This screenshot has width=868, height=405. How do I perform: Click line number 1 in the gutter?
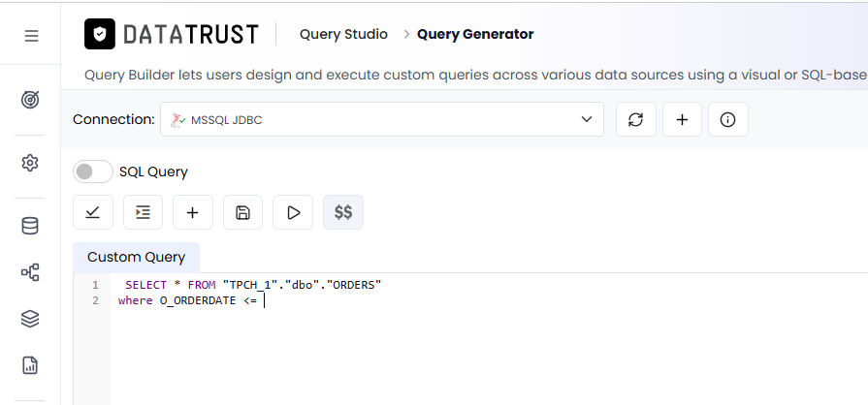pyautogui.click(x=95, y=285)
